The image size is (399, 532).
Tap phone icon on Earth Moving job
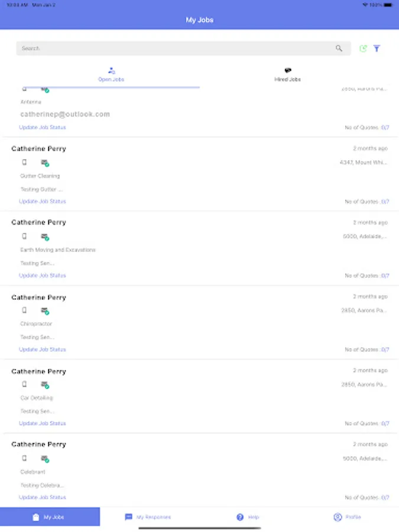click(x=24, y=236)
